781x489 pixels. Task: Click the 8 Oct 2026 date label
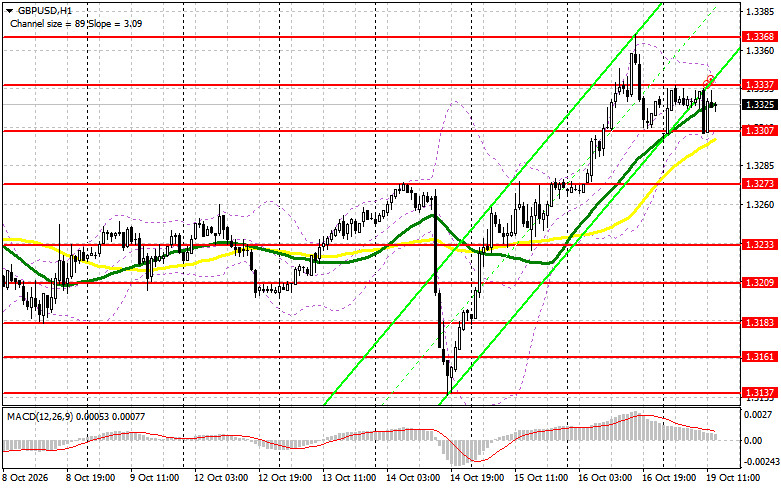tap(25, 478)
